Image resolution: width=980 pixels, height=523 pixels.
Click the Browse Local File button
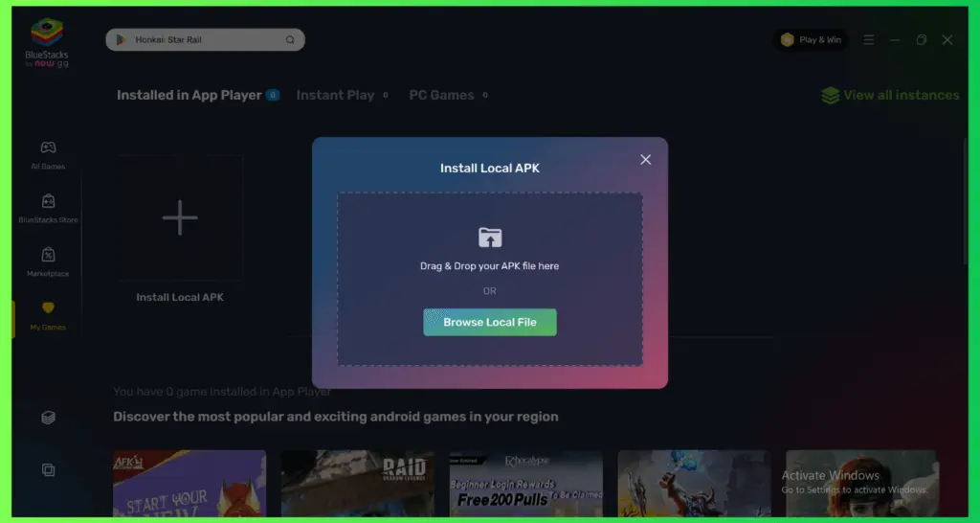pyautogui.click(x=489, y=322)
